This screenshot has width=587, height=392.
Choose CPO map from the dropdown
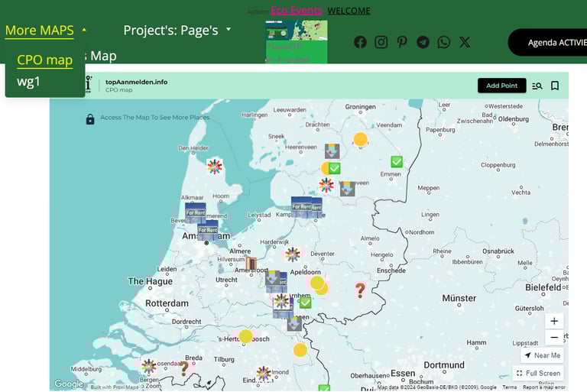coord(44,60)
